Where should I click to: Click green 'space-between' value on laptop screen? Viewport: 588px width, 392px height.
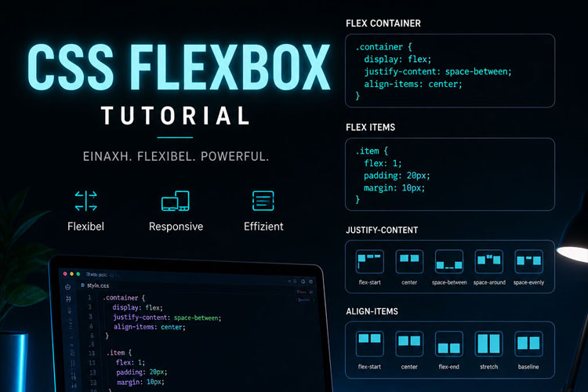196,318
